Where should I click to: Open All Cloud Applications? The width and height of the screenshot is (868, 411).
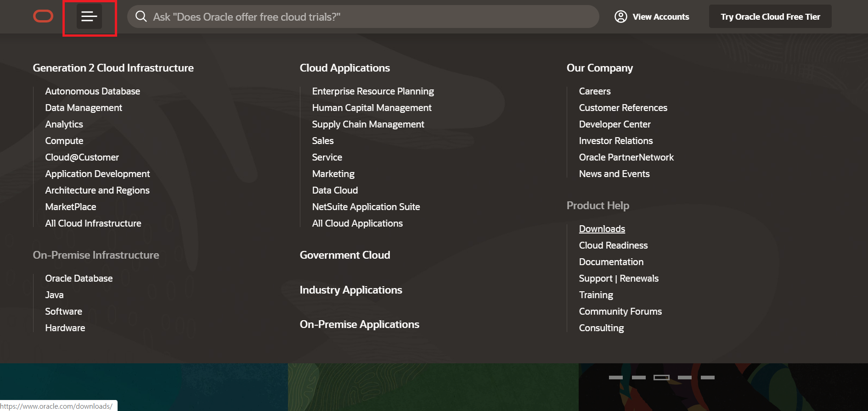pyautogui.click(x=357, y=223)
